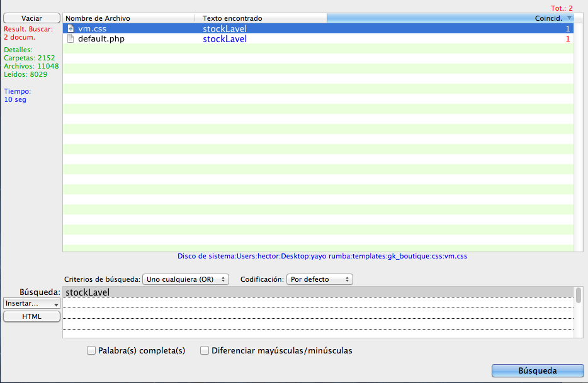Click the default.php file icon
This screenshot has height=383, width=588.
coord(71,38)
